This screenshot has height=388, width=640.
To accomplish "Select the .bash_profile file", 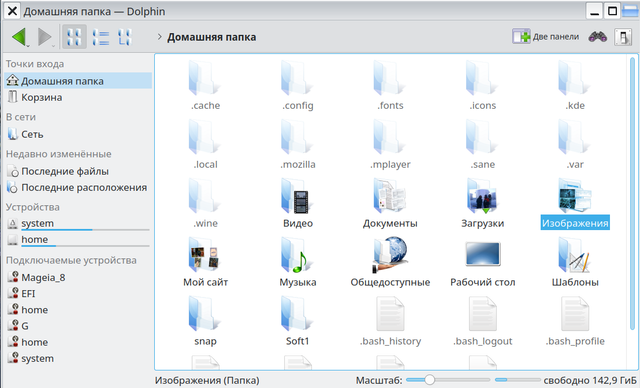I will pos(574,314).
